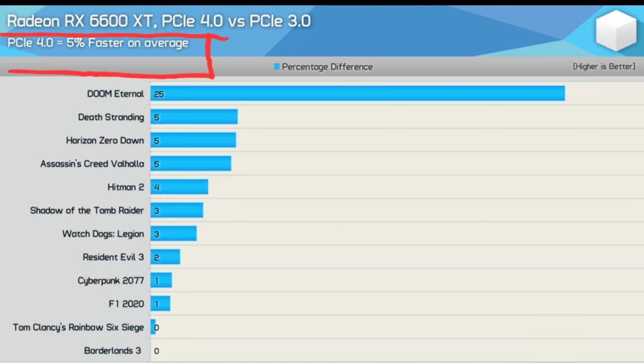Click the 'F1 2020' label
The image size is (644, 363).
tap(126, 304)
